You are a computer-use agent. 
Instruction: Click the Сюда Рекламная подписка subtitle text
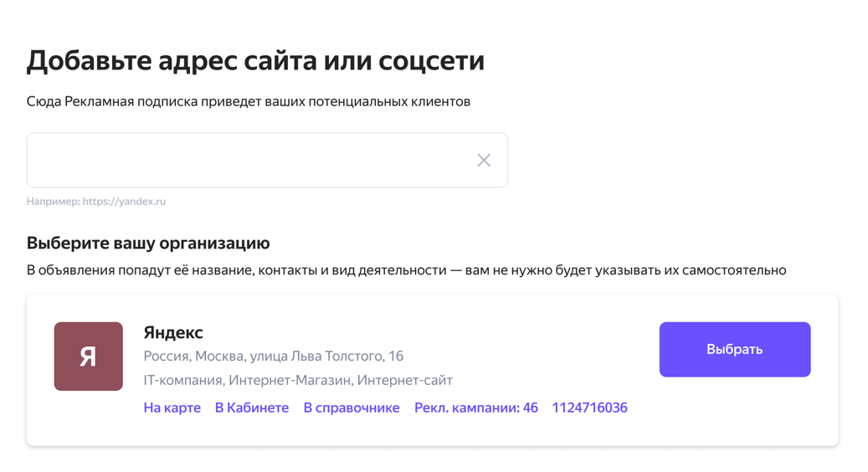pyautogui.click(x=249, y=102)
